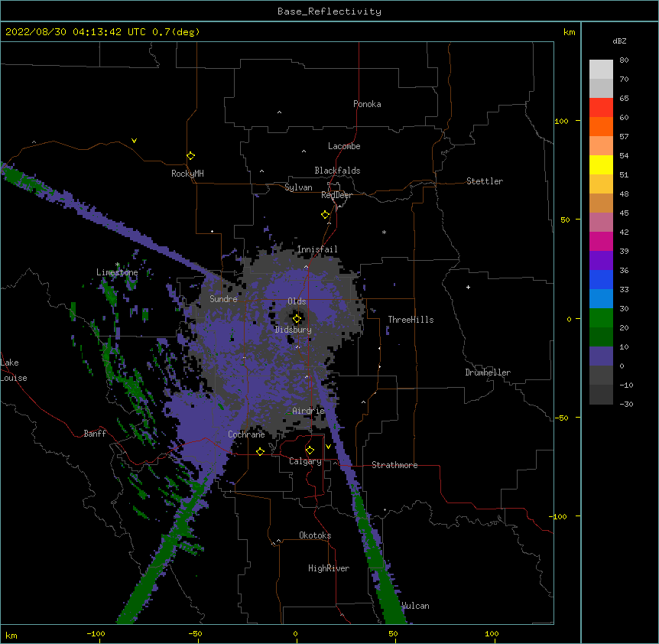
Task: Click the Stettler city label
Action: coord(485,181)
